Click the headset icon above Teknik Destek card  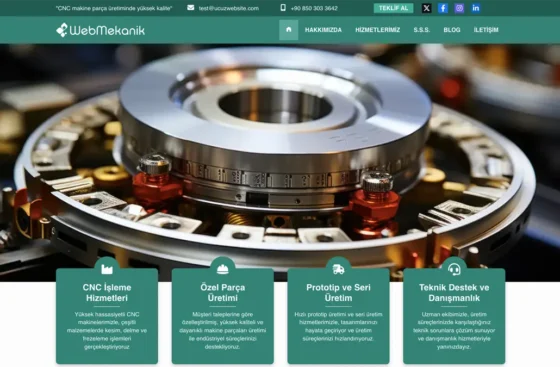point(454,269)
